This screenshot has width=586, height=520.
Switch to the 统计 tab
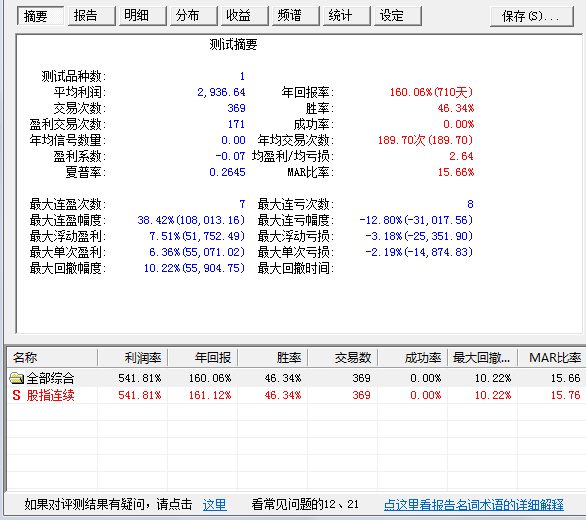tap(346, 16)
